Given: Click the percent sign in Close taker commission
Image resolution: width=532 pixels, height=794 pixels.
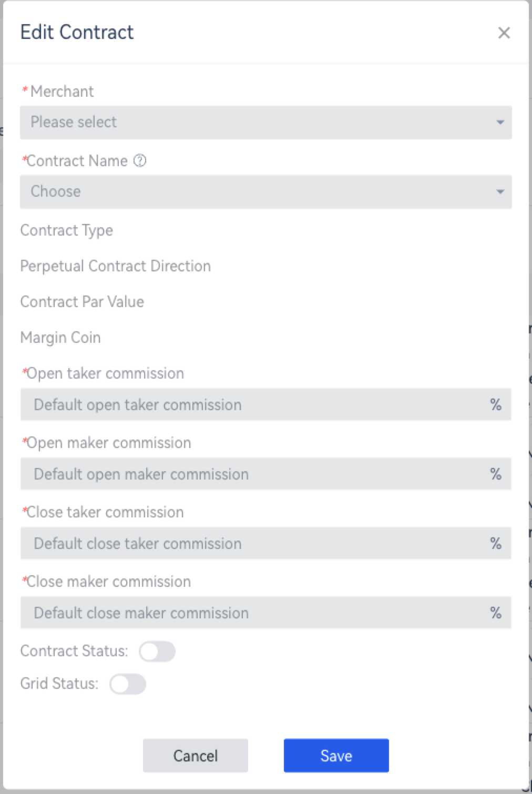Looking at the screenshot, I should pos(496,543).
